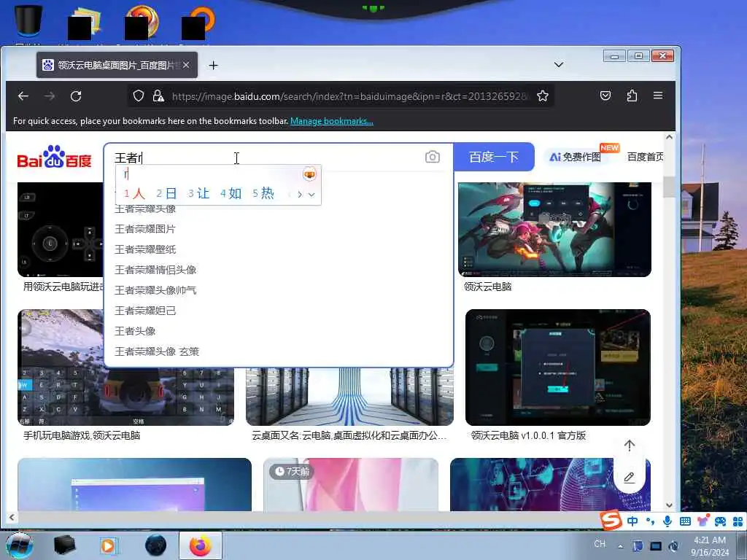Click the CH language indicator in tray
Image resolution: width=747 pixels, height=560 pixels.
(x=600, y=544)
